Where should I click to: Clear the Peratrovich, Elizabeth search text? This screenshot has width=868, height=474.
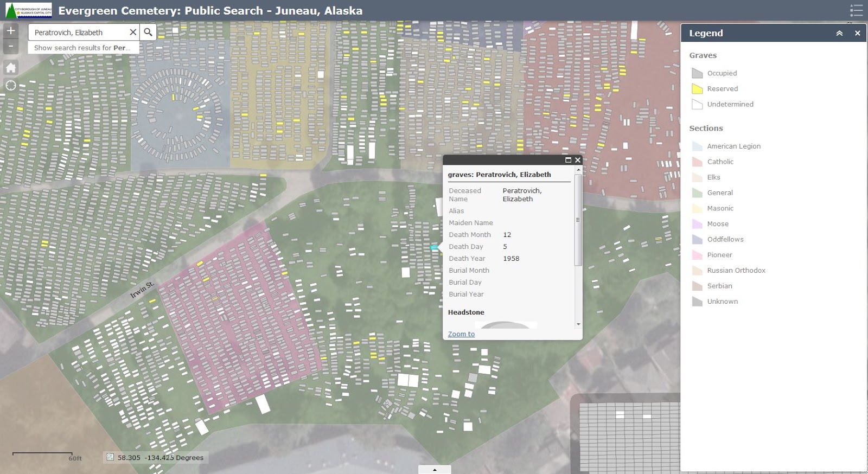(133, 32)
